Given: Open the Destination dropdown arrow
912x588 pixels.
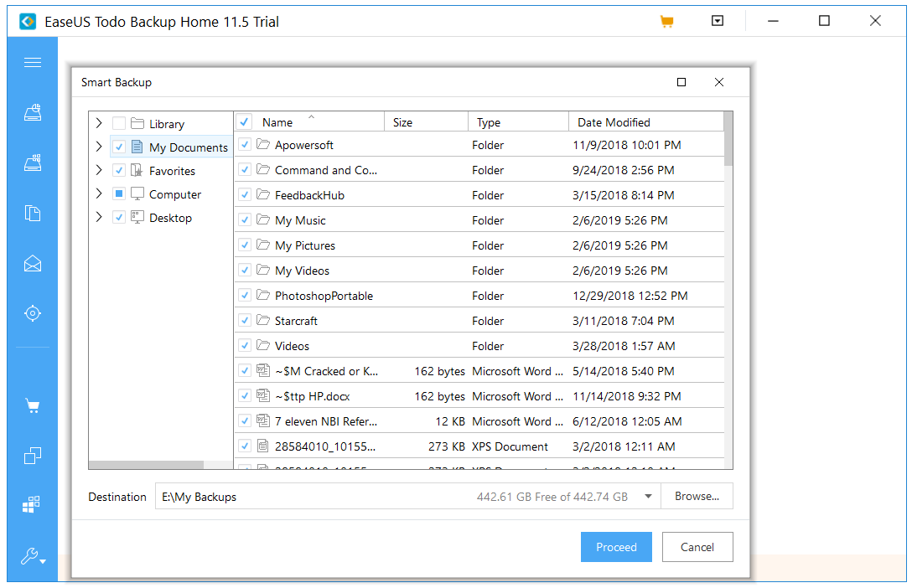Looking at the screenshot, I should coord(648,496).
